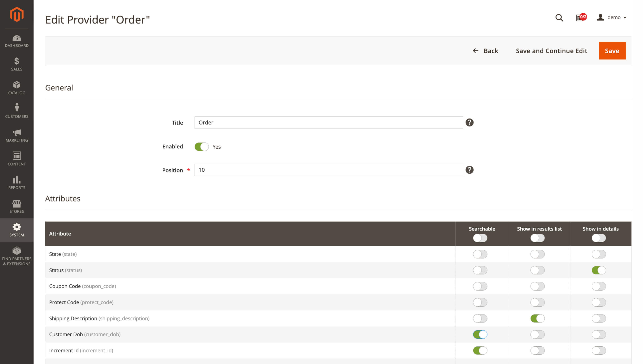Click the help icon next to Position

point(469,170)
